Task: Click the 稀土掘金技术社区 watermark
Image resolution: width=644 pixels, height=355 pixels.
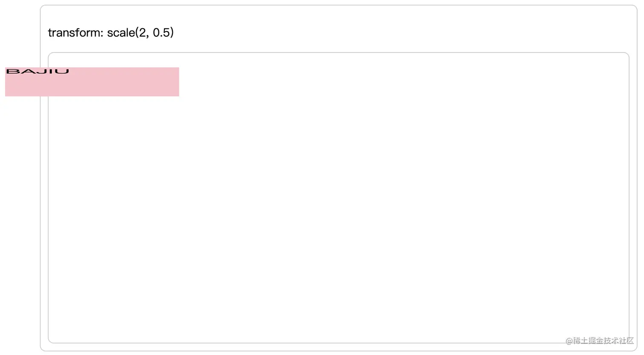Action: coord(604,341)
